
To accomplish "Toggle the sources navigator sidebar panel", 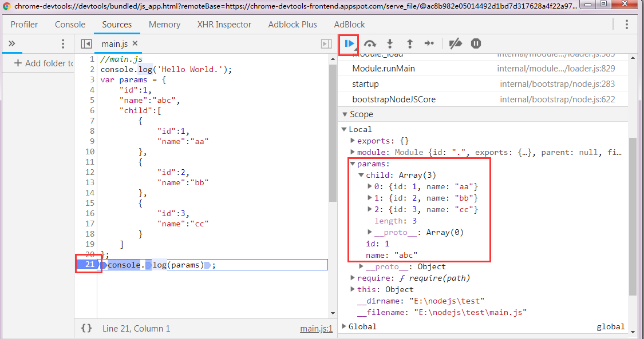I will point(86,43).
